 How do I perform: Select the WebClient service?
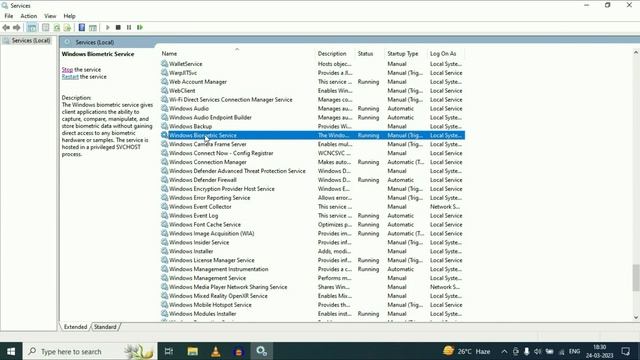point(312,91)
